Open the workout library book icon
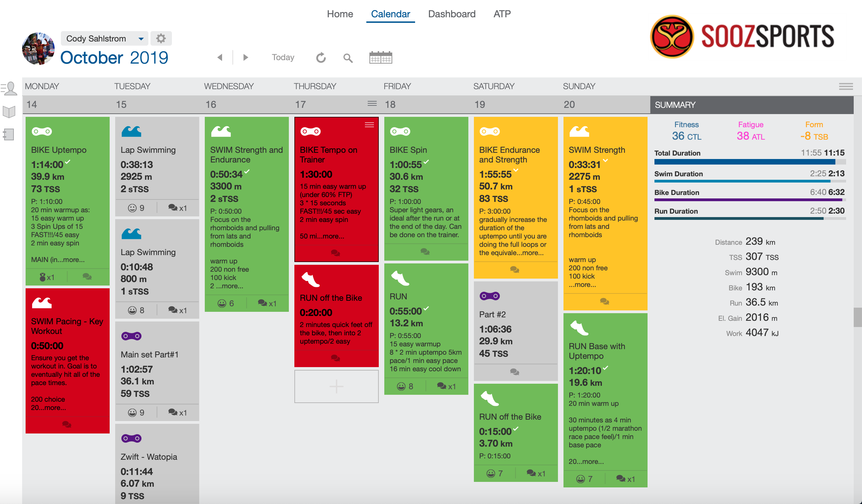Image resolution: width=862 pixels, height=504 pixels. pyautogui.click(x=9, y=111)
